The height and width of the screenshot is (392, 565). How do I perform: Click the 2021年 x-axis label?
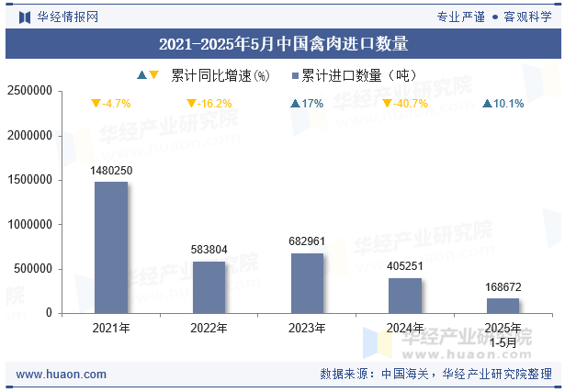pos(111,328)
